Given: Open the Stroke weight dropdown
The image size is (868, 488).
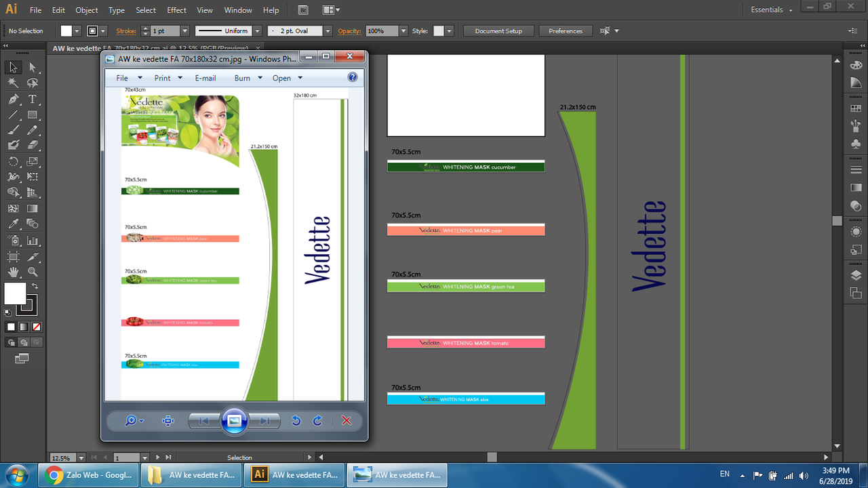Looking at the screenshot, I should (x=184, y=31).
